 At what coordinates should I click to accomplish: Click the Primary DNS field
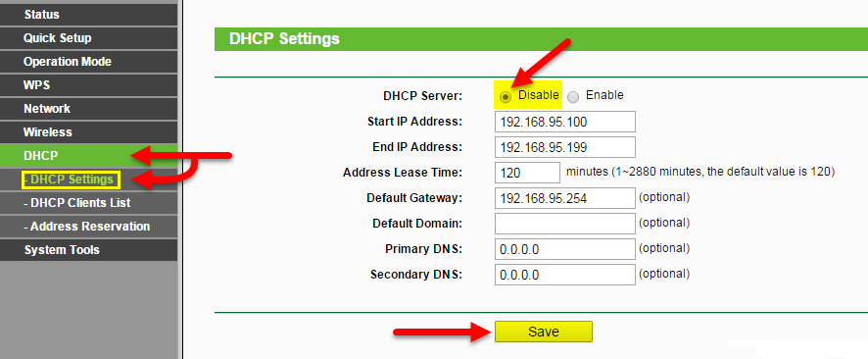(x=565, y=249)
